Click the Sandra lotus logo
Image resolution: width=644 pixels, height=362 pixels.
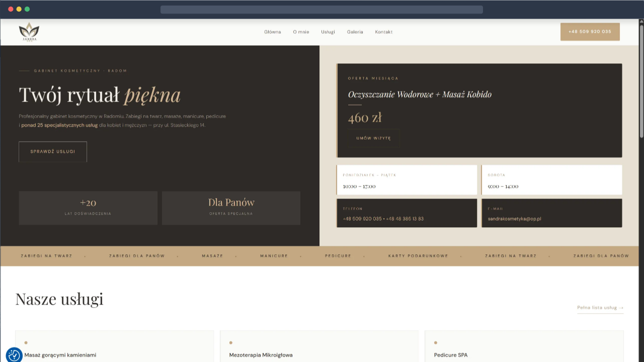(29, 32)
